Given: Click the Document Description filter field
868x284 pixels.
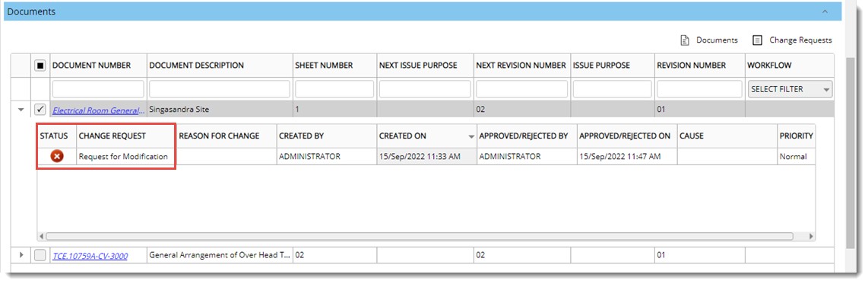Looking at the screenshot, I should 220,89.
